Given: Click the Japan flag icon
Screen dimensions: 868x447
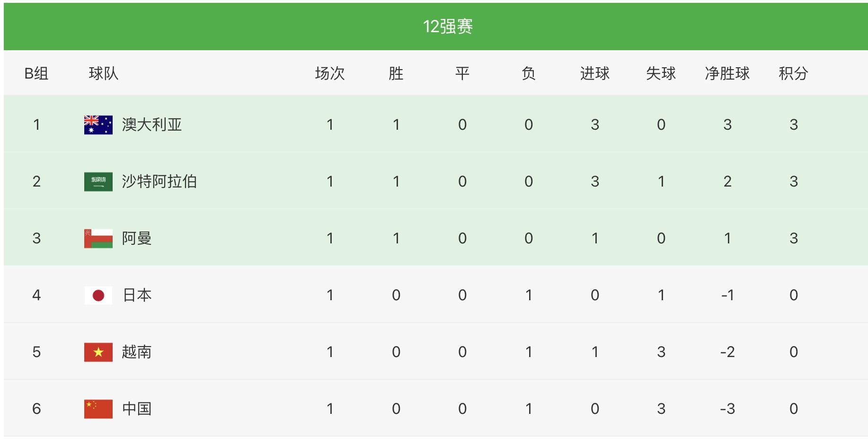Looking at the screenshot, I should [98, 295].
